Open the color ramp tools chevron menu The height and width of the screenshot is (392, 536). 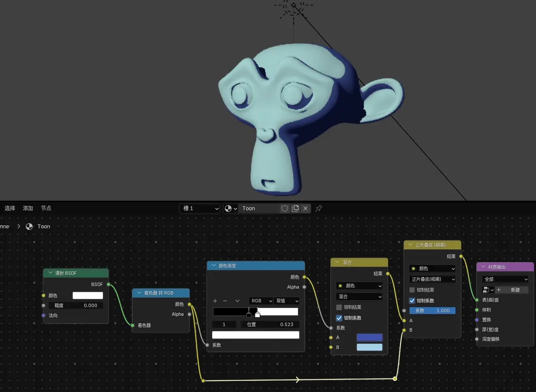237,301
